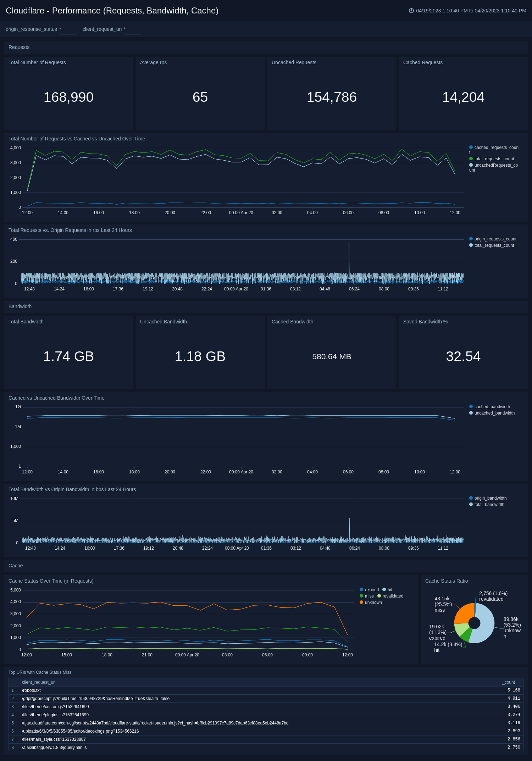Collapse the Bandwidth section header
532x761 pixels.
pyautogui.click(x=20, y=306)
